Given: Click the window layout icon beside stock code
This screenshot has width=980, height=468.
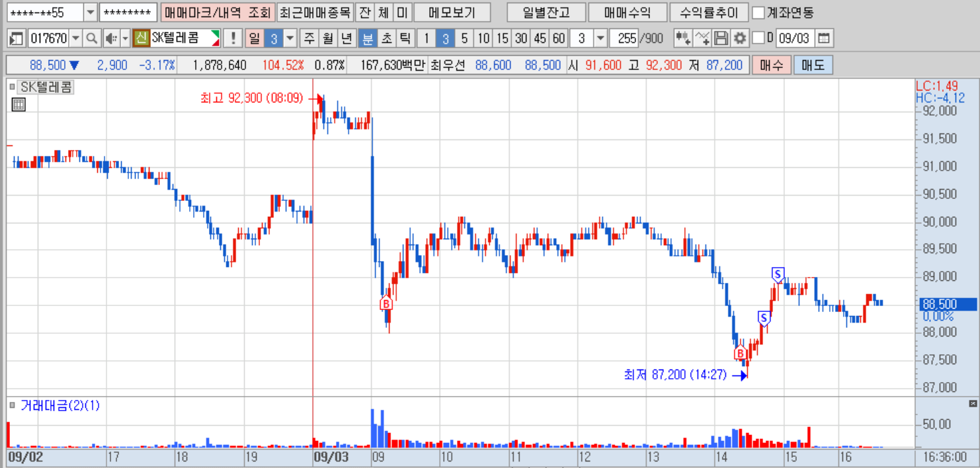Looking at the screenshot, I should (17, 38).
